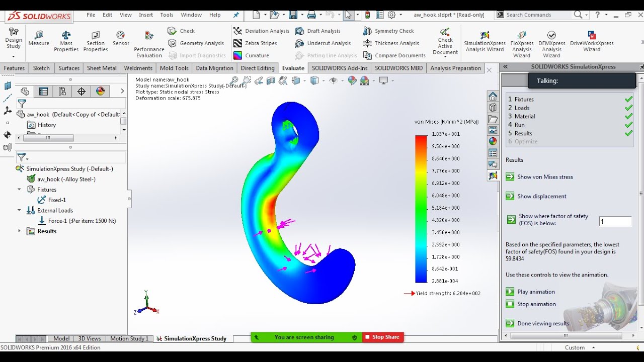Open the Tools menu
This screenshot has height=362, width=644.
(x=167, y=15)
